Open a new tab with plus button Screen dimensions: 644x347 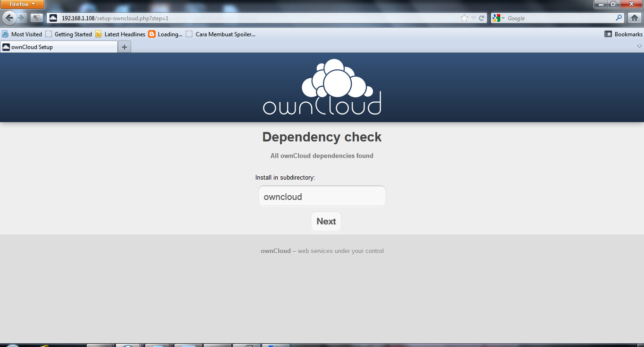(x=124, y=47)
